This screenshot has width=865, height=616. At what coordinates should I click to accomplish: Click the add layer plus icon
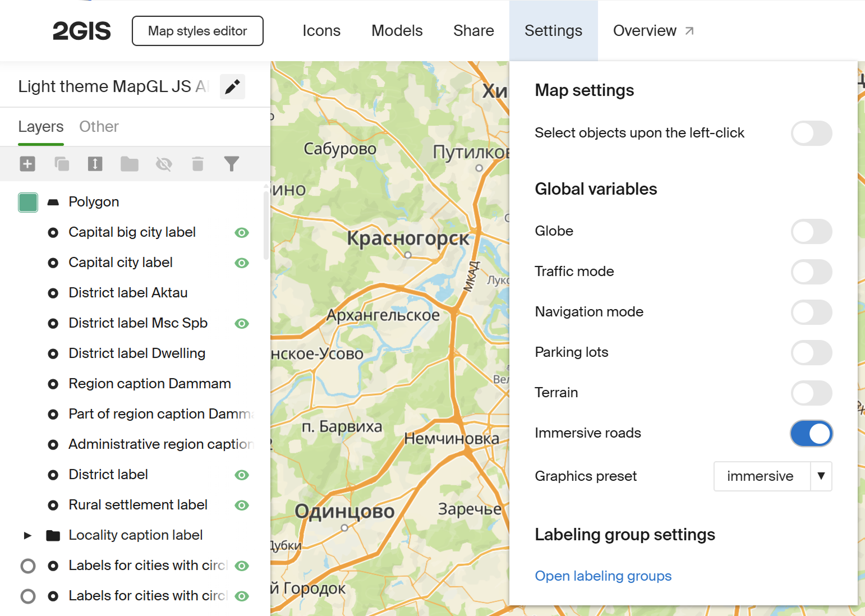pyautogui.click(x=27, y=164)
